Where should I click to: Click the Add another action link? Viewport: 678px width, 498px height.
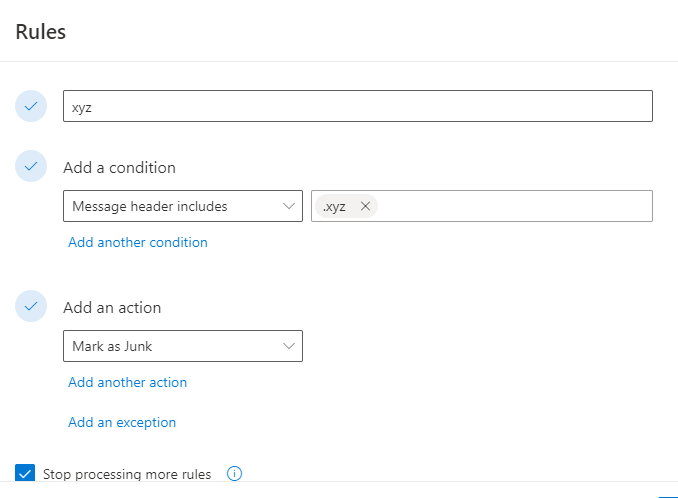[127, 382]
